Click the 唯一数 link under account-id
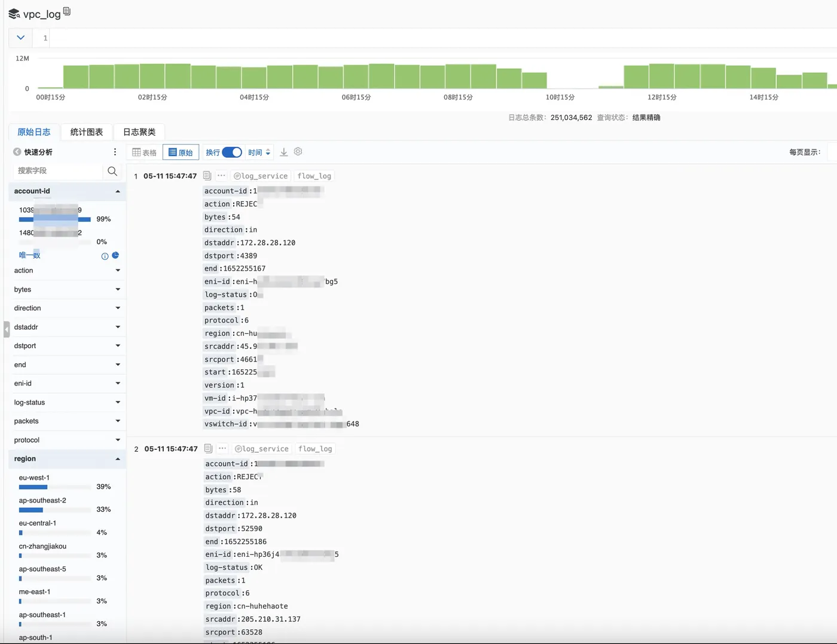The image size is (837, 644). click(x=29, y=255)
